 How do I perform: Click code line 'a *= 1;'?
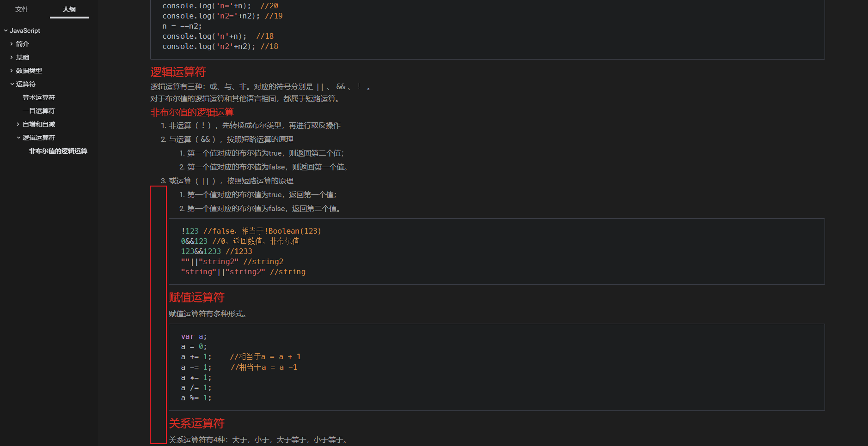[x=196, y=378]
